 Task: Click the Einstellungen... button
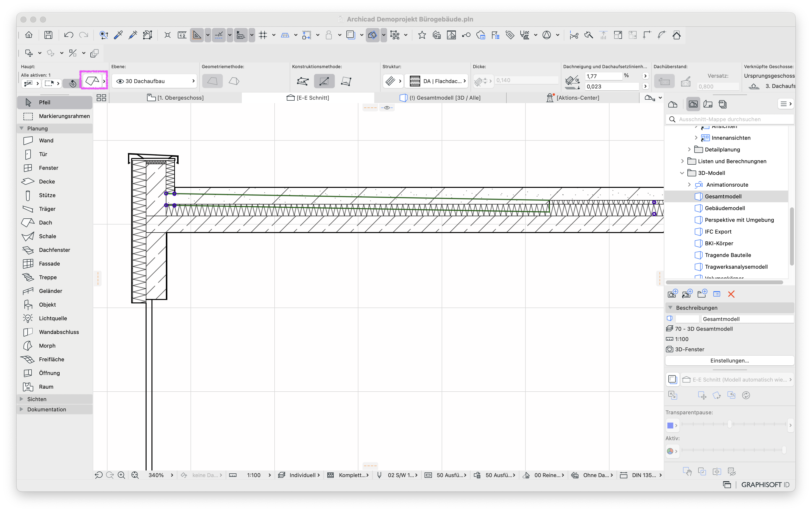pyautogui.click(x=729, y=361)
